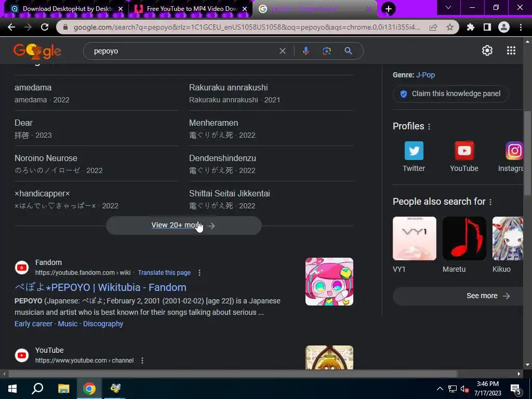Click Claim this knowledge panel
The height and width of the screenshot is (399, 532).
pyautogui.click(x=450, y=94)
